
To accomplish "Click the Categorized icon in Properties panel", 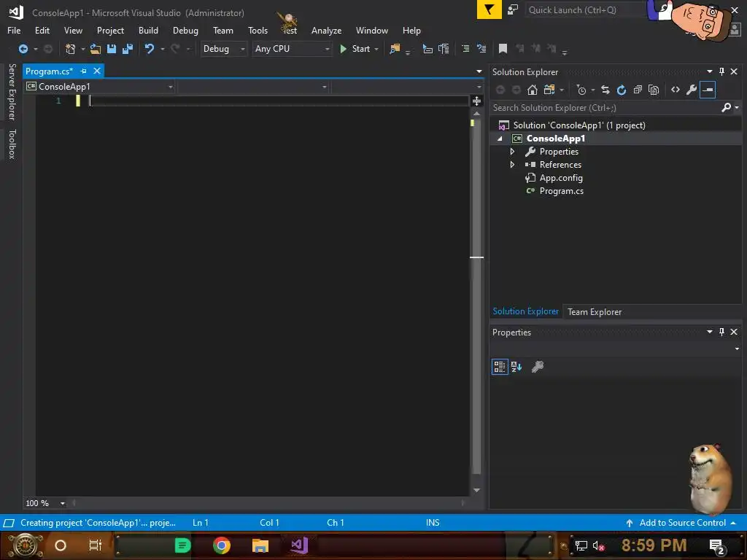I will (500, 367).
